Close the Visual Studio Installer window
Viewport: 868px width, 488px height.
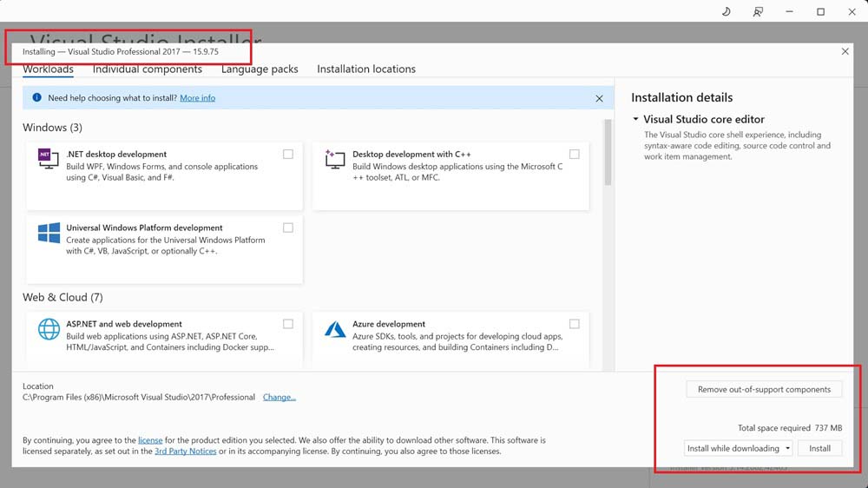pyautogui.click(x=852, y=11)
